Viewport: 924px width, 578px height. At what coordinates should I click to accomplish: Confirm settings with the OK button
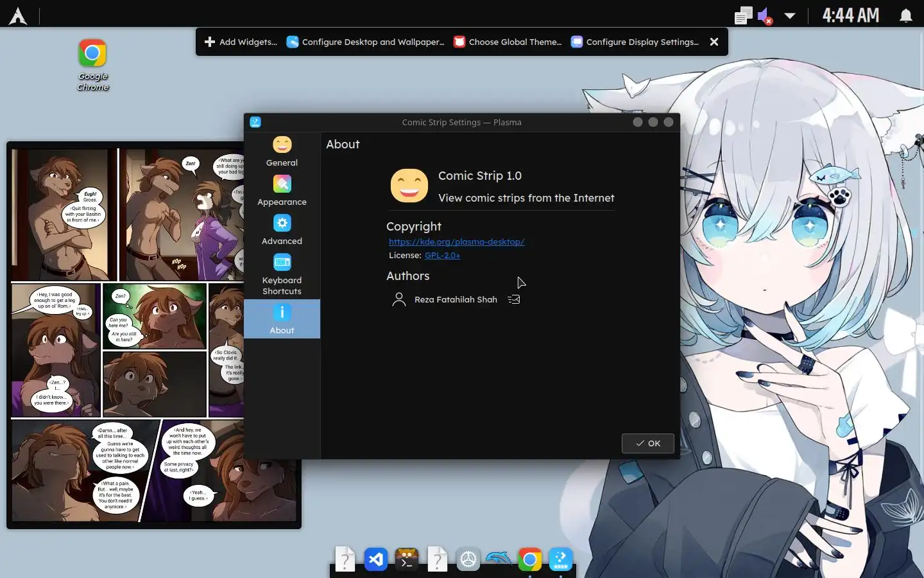[648, 443]
